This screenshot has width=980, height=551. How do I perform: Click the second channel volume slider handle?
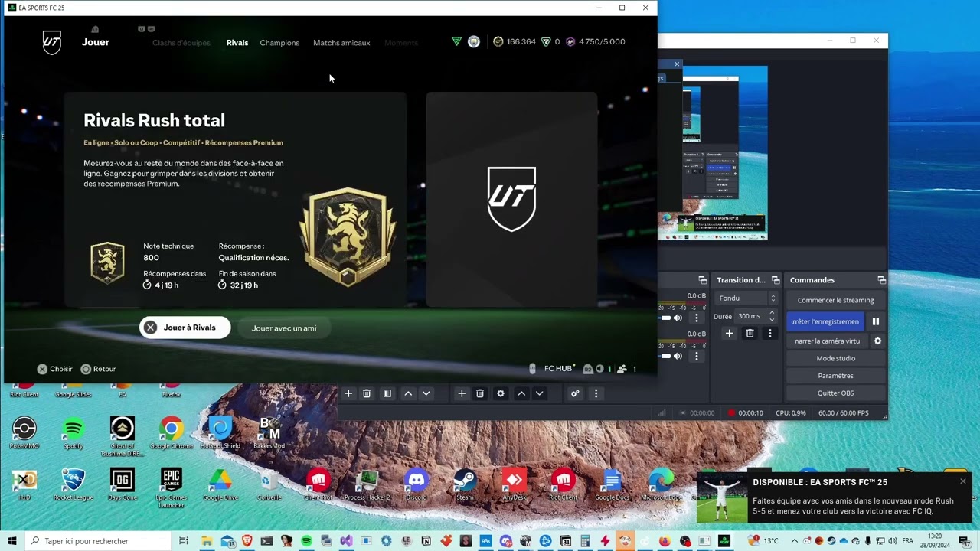pyautogui.click(x=665, y=356)
